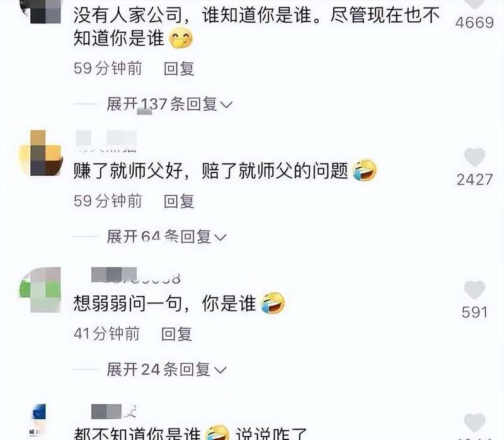This screenshot has height=440, width=504.
Task: Click blurred username above 想弱弱问一句 comment
Action: [135, 276]
